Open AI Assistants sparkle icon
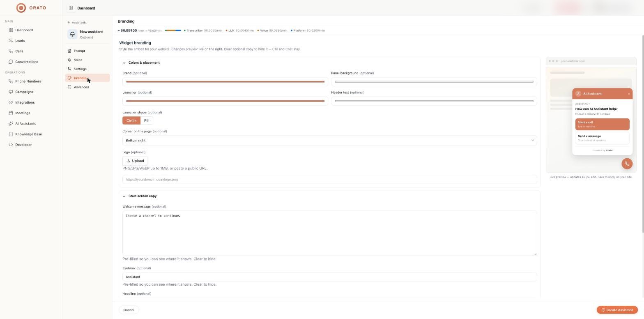644x319 pixels. pyautogui.click(x=11, y=124)
